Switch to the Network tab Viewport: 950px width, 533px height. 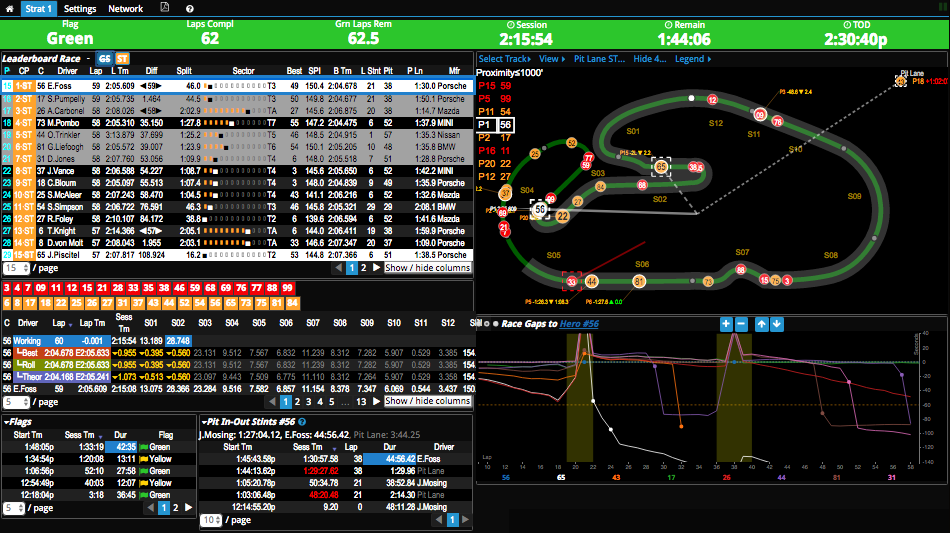click(125, 8)
